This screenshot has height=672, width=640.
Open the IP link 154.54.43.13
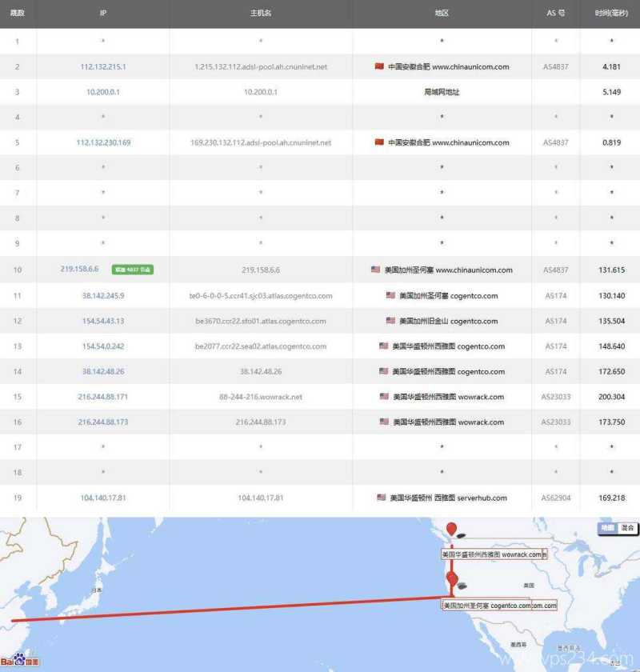tap(102, 321)
